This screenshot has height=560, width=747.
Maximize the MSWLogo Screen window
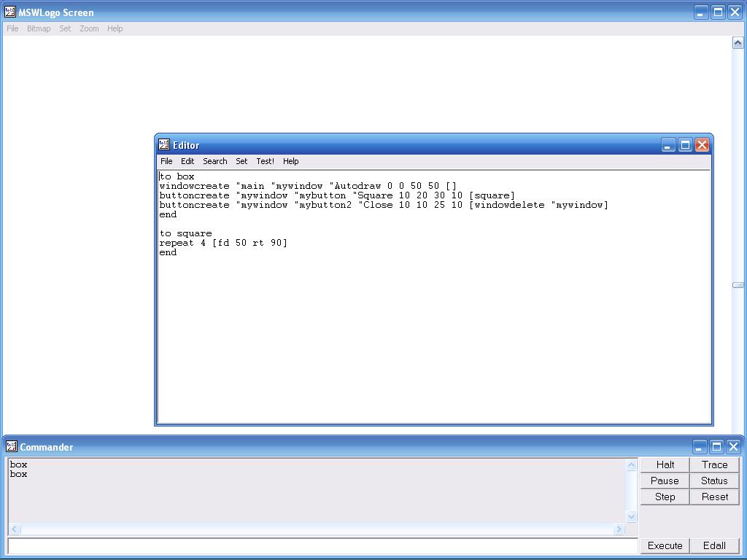coord(718,12)
